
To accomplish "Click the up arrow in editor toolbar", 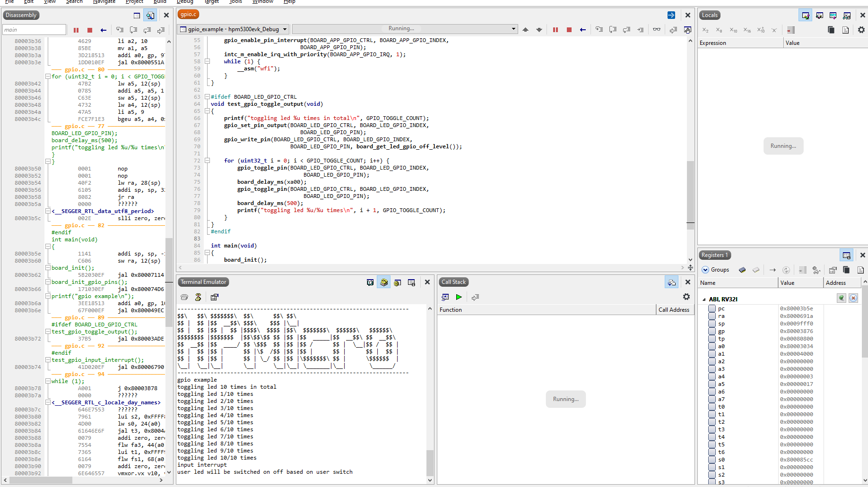I will click(525, 29).
